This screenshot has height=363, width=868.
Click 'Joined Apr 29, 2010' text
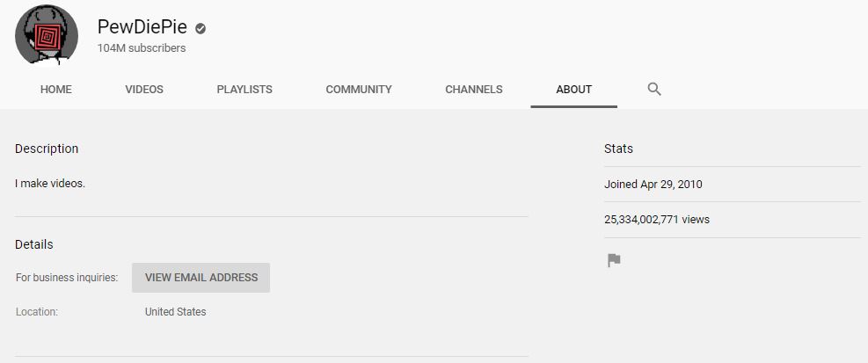(653, 185)
